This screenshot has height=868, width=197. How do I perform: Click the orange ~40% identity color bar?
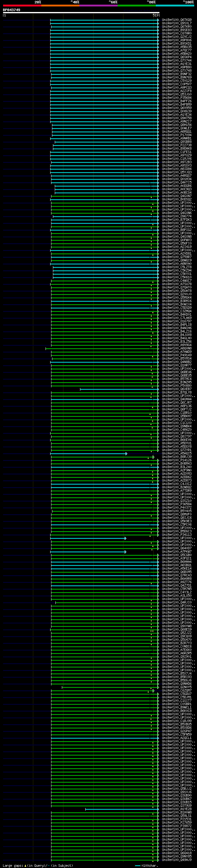click(60, 6)
